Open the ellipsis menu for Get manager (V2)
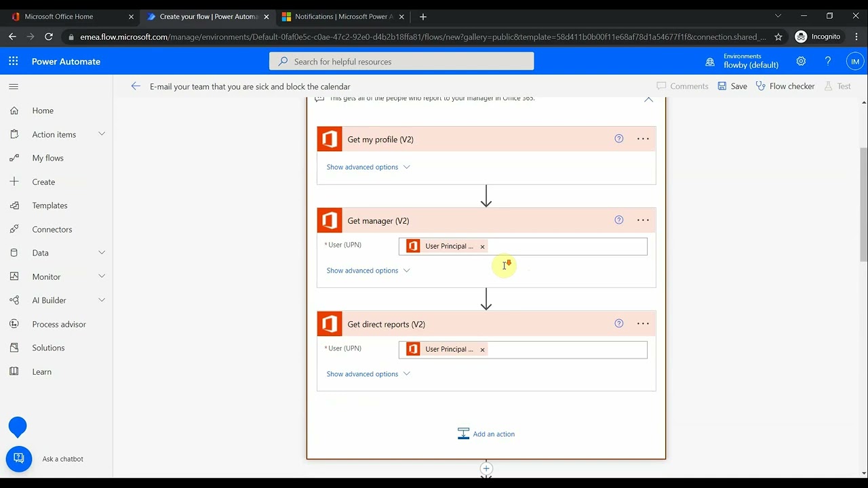868x488 pixels. point(643,220)
